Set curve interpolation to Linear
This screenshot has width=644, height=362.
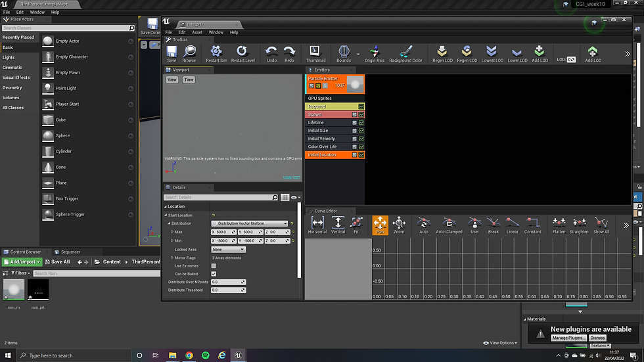[512, 225]
